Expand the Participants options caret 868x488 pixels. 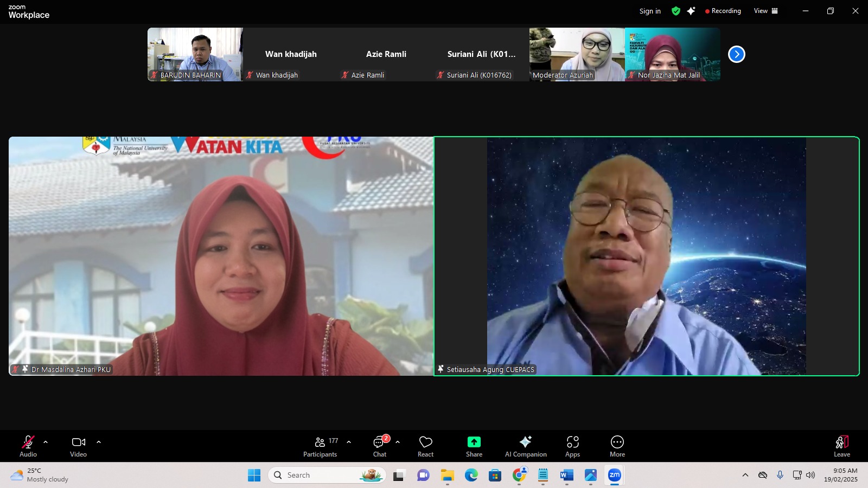349,442
